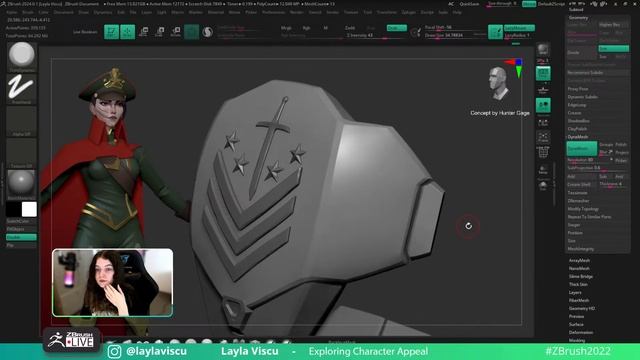Adjust the Focal Shift slider
Viewport: 640px width, 360px height.
coord(455,27)
